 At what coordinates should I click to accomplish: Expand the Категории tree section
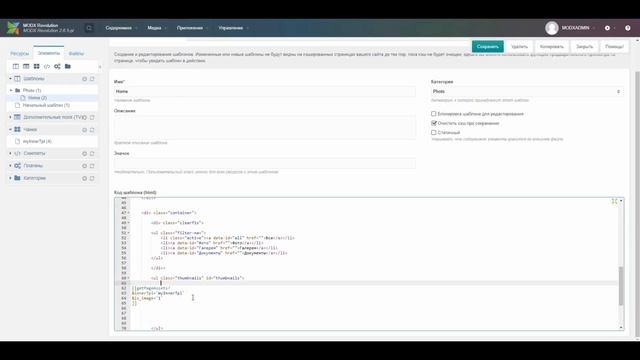pos(10,178)
